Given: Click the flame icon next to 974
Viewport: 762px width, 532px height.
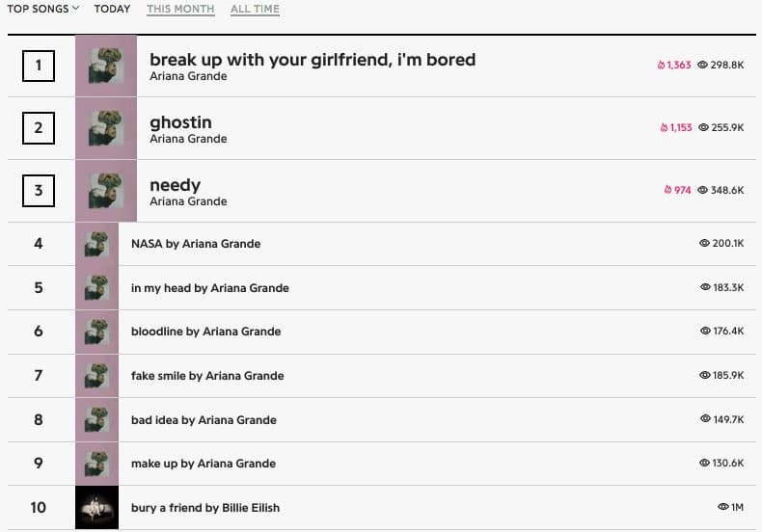Looking at the screenshot, I should [667, 190].
